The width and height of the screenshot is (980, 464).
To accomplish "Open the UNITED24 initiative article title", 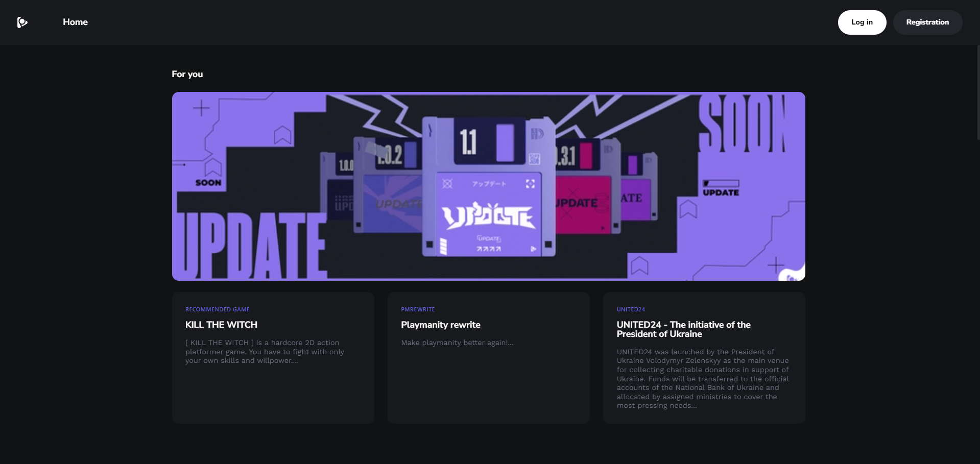I will point(683,329).
